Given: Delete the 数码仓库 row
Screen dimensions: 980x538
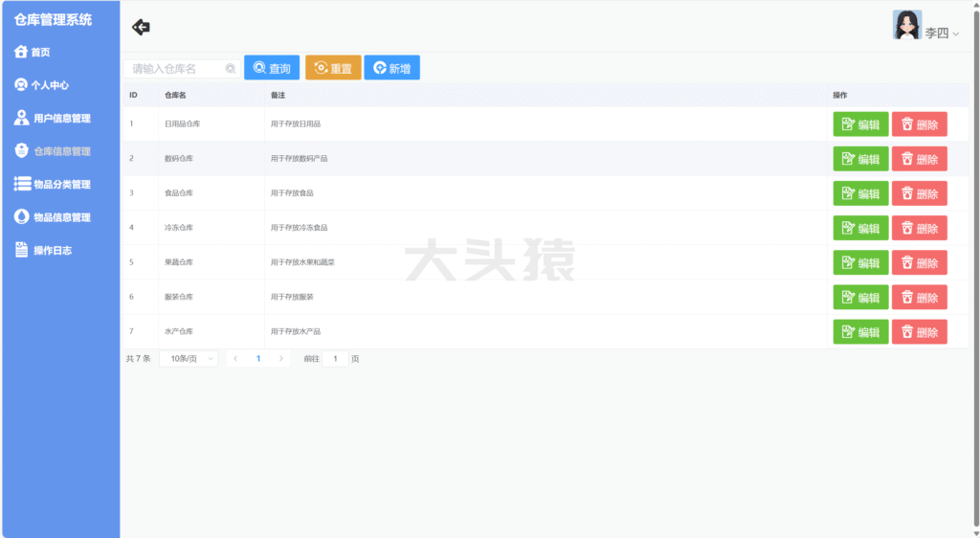Looking at the screenshot, I should tap(920, 159).
